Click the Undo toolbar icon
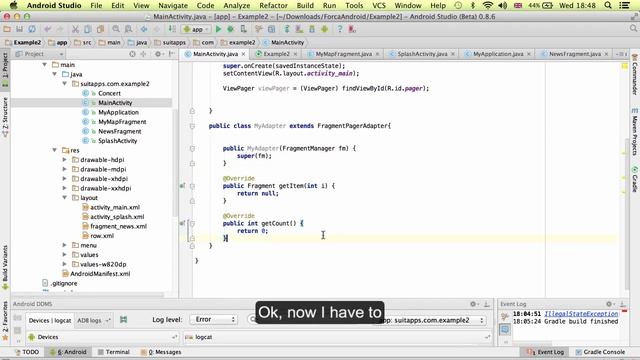The height and width of the screenshot is (360, 640). (48, 29)
